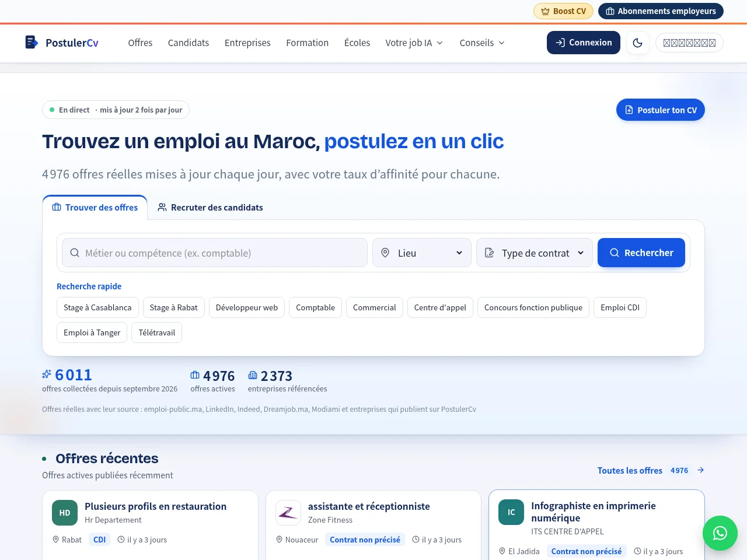
Task: Switch to the Trouver des offres tab
Action: [x=95, y=207]
